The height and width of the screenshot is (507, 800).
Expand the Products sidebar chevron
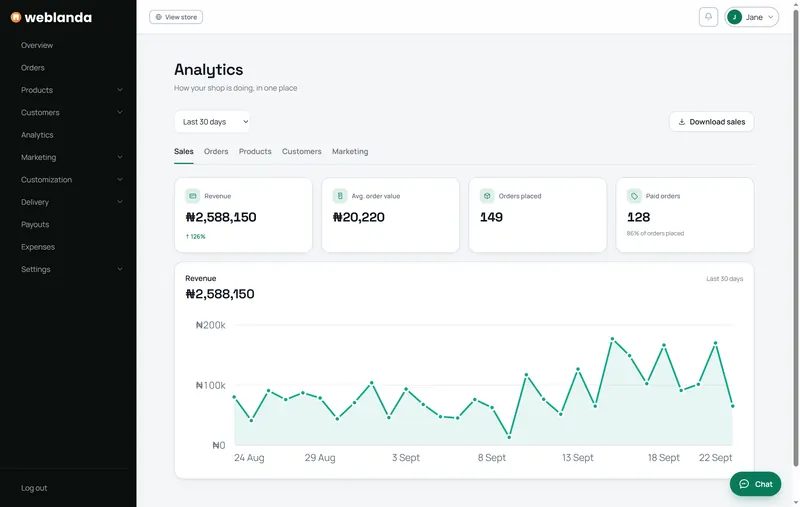(120, 90)
